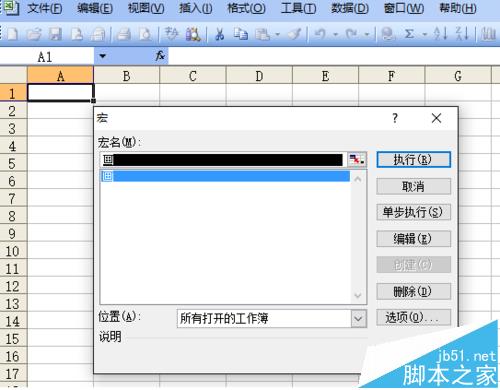Click the Cut scissors icon
The height and width of the screenshot is (390, 500).
[219, 34]
